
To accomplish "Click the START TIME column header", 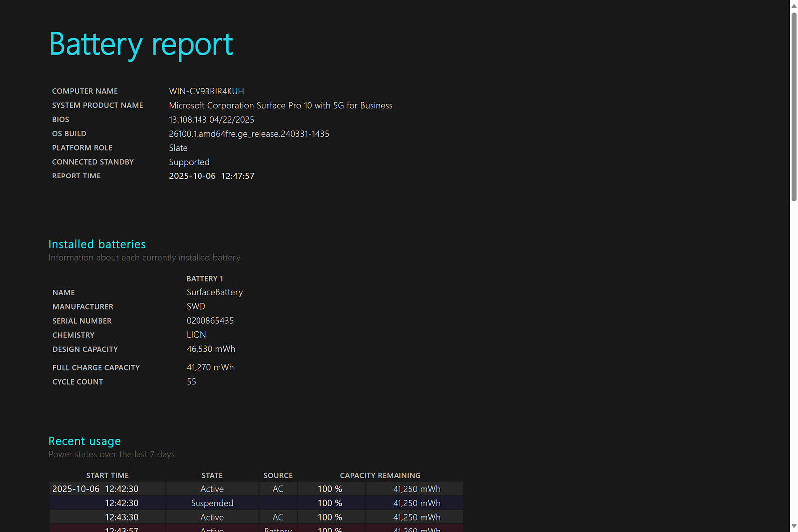I will click(x=107, y=475).
